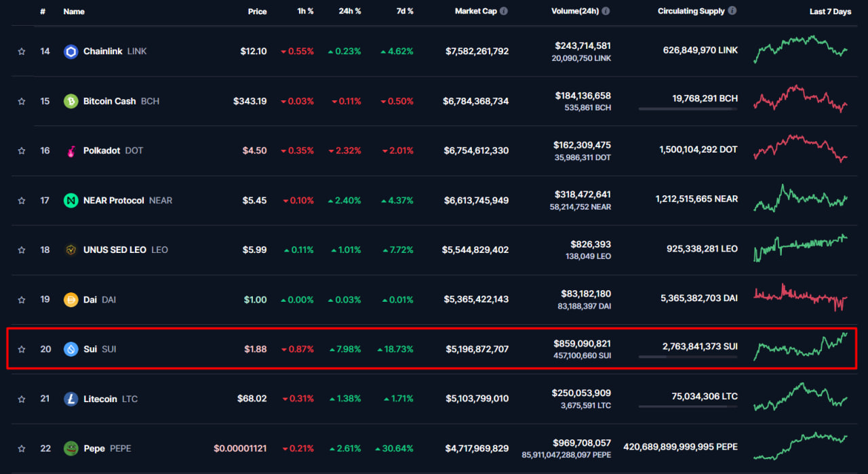
Task: Click Sui circulating supply progress bar
Action: click(688, 357)
